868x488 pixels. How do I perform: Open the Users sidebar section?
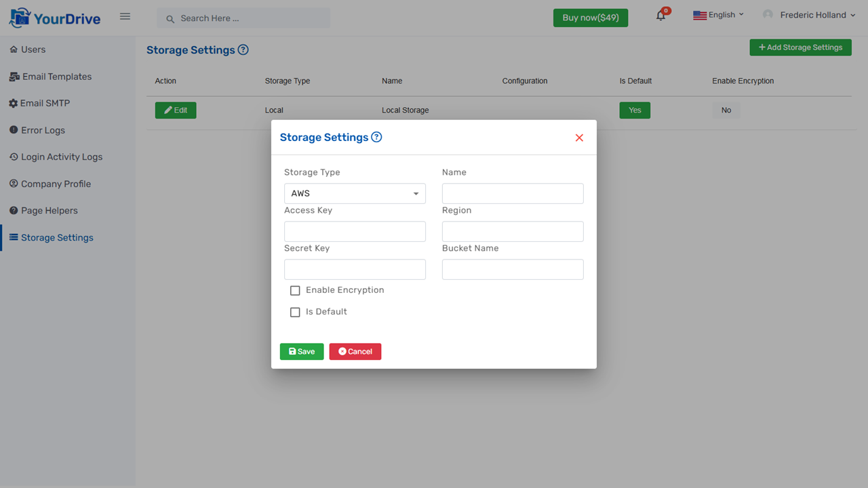[32, 49]
